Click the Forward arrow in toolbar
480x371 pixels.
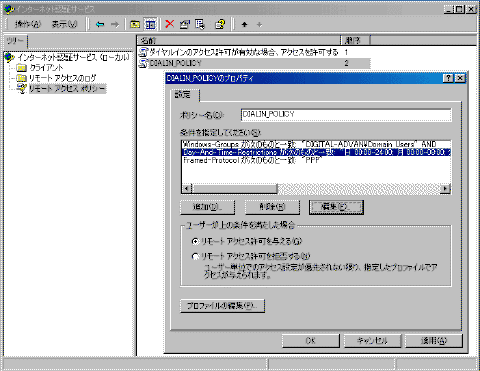(115, 24)
